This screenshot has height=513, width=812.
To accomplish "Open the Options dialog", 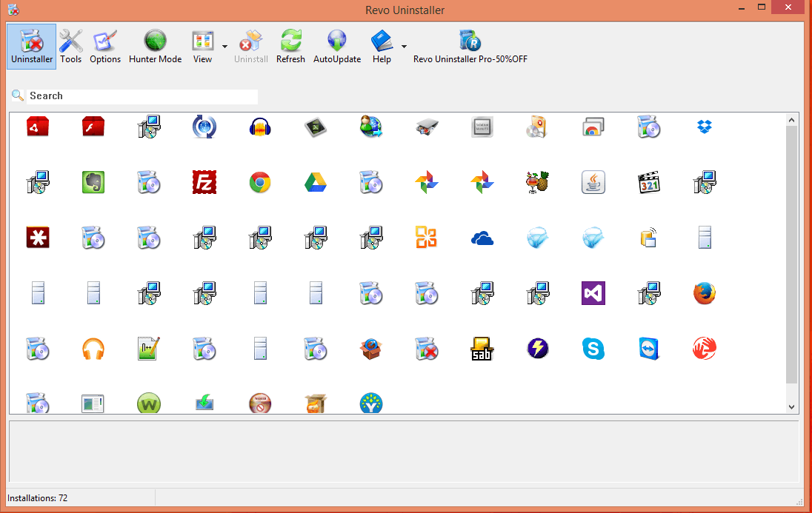I will [105, 47].
